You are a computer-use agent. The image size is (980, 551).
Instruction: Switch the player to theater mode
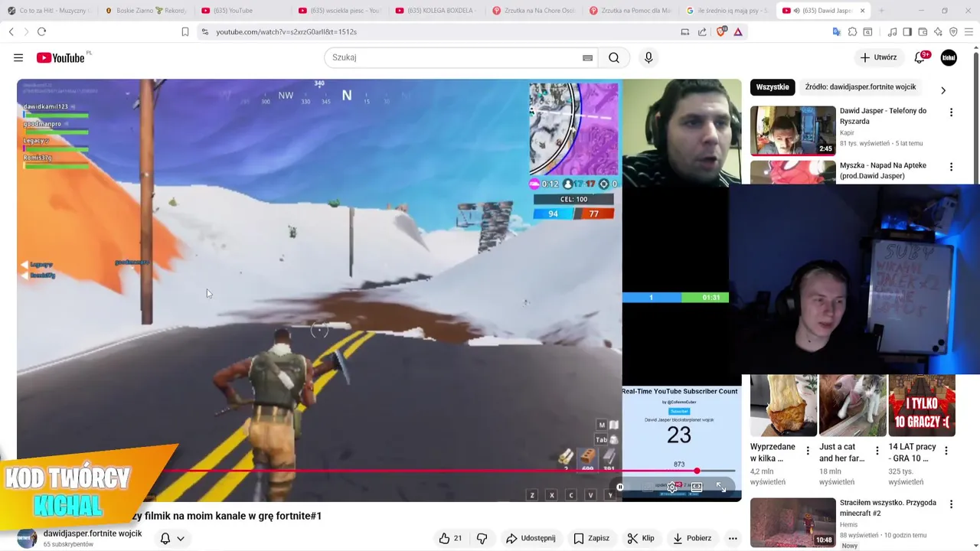click(697, 487)
